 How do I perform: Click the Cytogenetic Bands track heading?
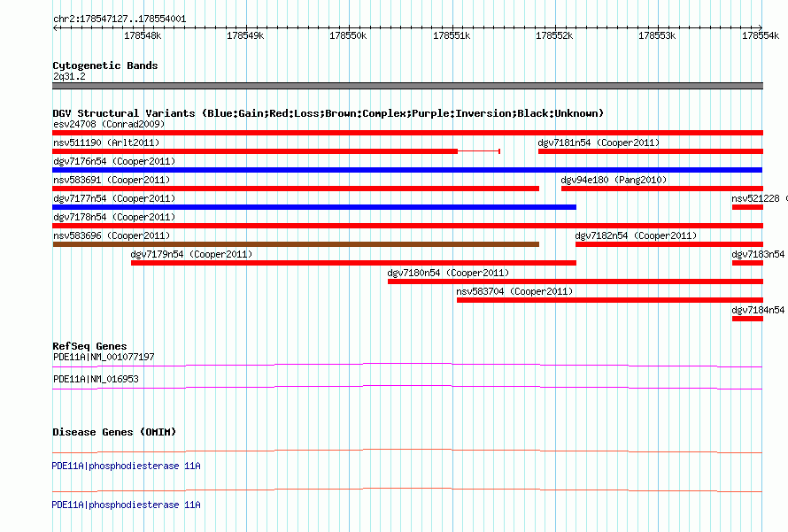click(105, 66)
